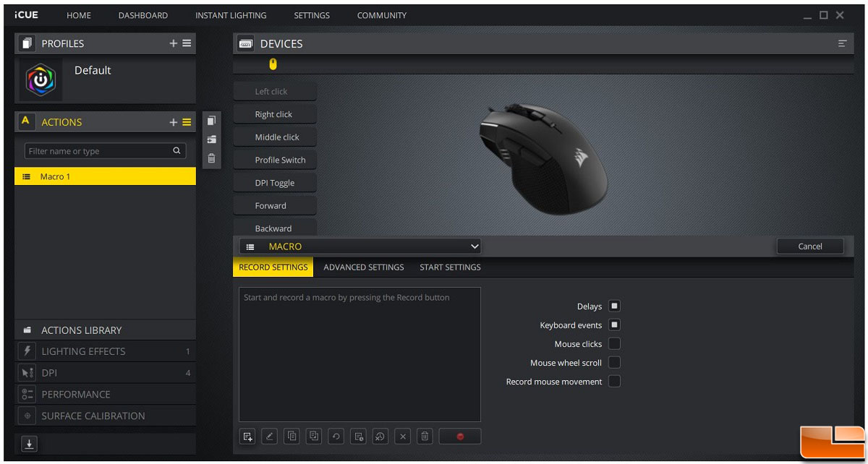Start recording with the red record button
This screenshot has width=868, height=464.
coord(459,436)
